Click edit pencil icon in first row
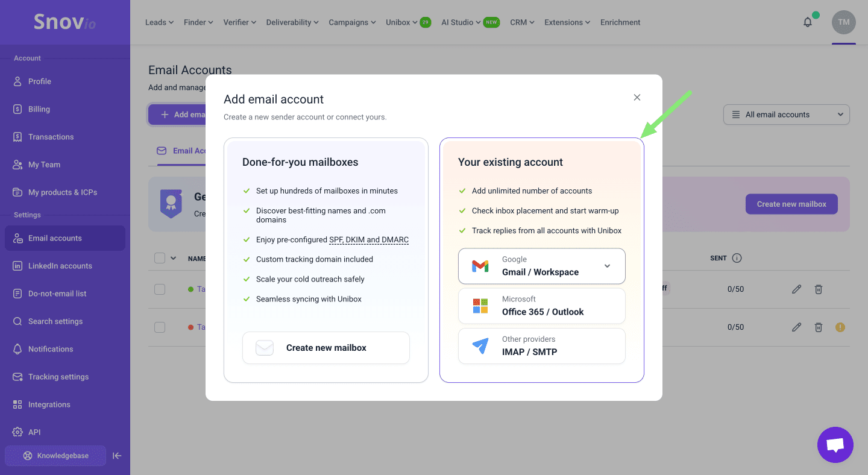The image size is (868, 475). pyautogui.click(x=796, y=289)
